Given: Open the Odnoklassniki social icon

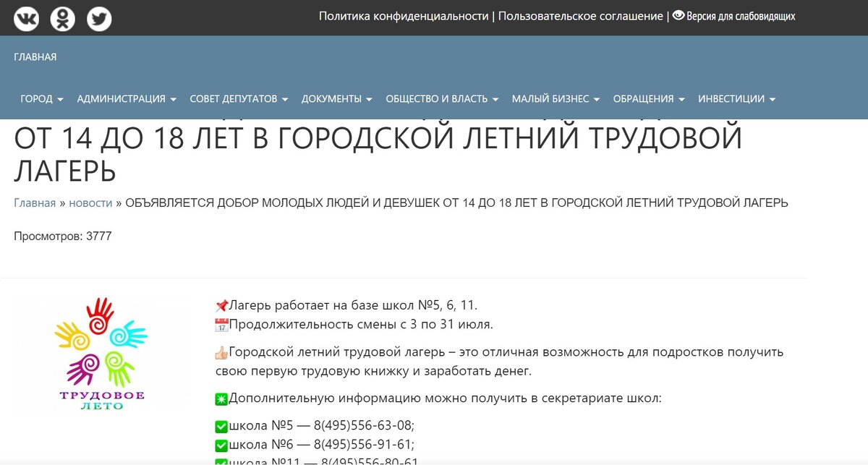Looking at the screenshot, I should [x=63, y=18].
